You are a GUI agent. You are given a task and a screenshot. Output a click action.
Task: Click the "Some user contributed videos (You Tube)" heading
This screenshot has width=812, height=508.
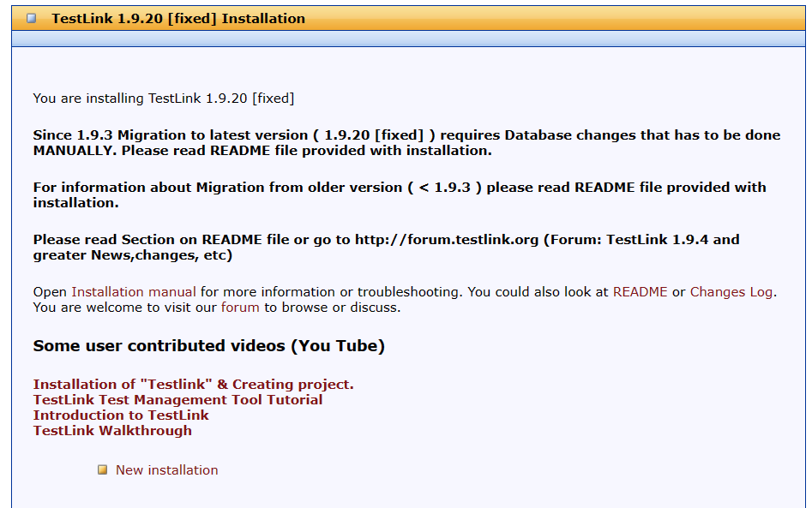click(208, 345)
